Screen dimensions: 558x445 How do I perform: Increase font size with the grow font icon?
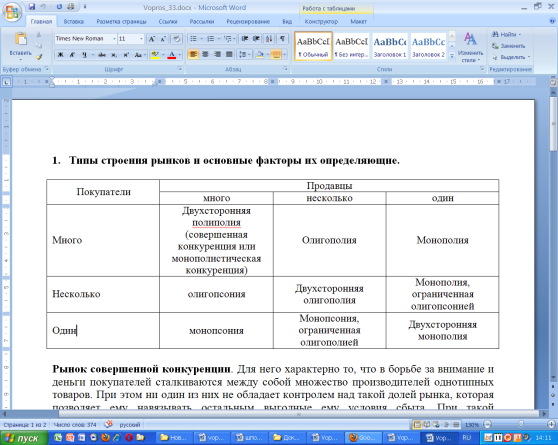pos(152,38)
